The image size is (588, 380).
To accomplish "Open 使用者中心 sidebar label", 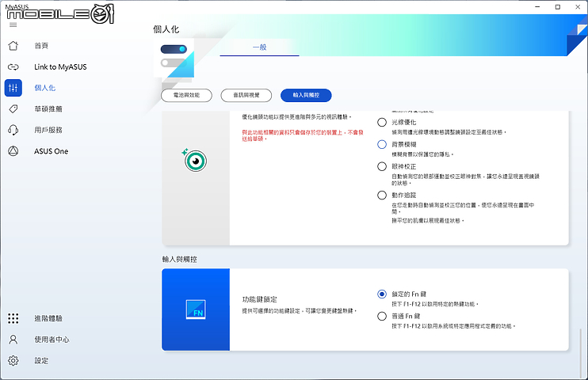I will coord(52,340).
